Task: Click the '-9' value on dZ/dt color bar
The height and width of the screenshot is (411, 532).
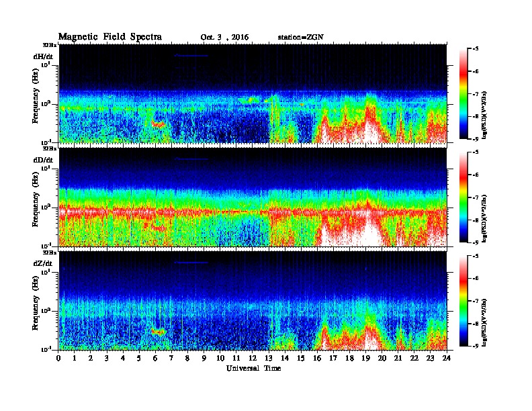Action: tap(476, 346)
